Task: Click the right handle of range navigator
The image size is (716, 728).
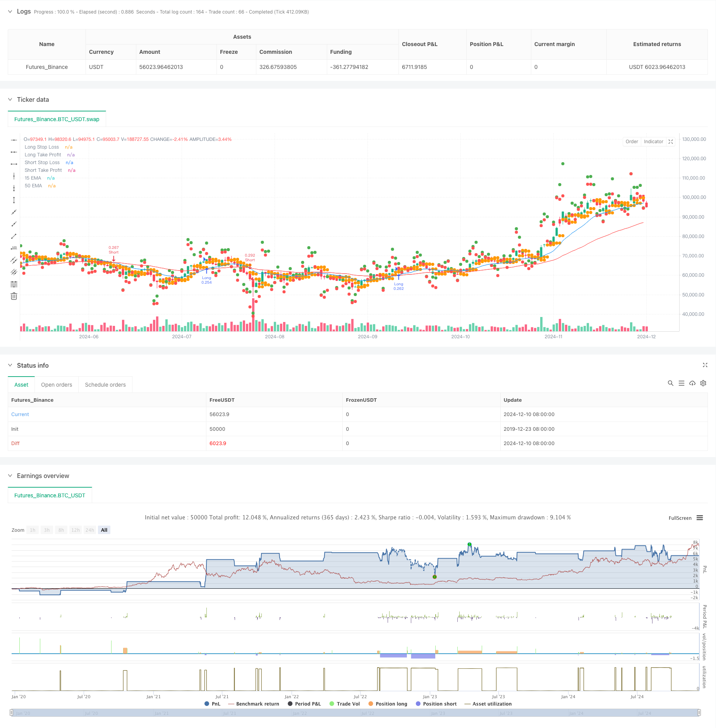Action: pos(699,713)
